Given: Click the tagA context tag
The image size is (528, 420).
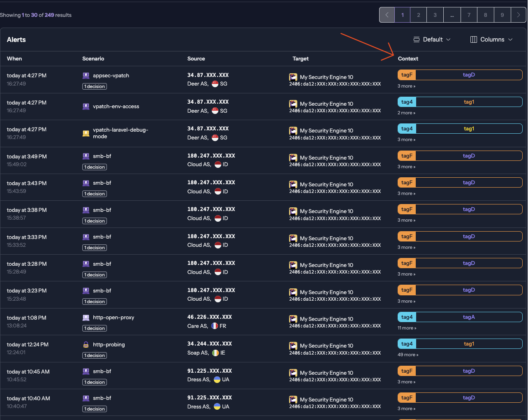Looking at the screenshot, I should [x=469, y=317].
